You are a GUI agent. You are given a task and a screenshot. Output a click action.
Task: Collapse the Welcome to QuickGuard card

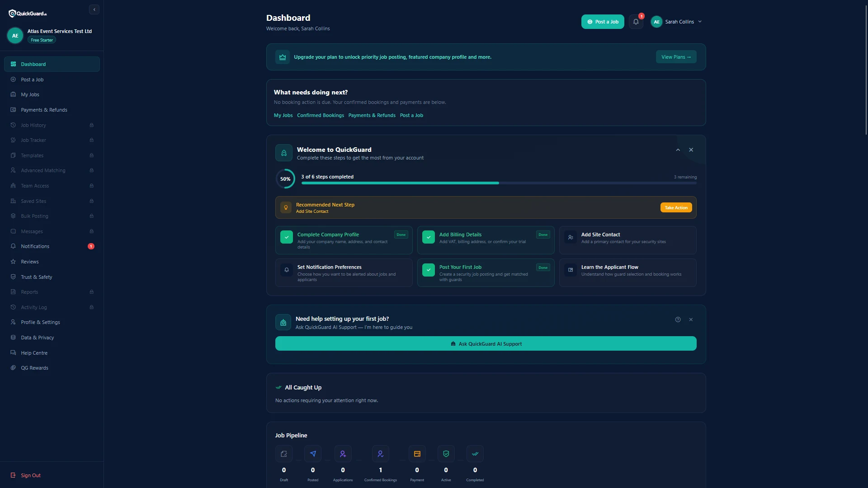pyautogui.click(x=678, y=150)
